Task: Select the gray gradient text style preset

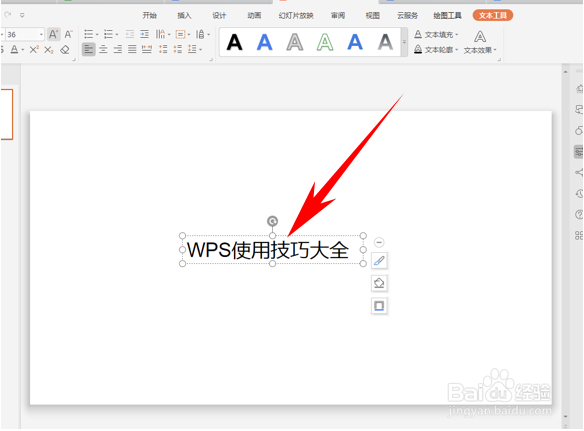Action: 385,42
